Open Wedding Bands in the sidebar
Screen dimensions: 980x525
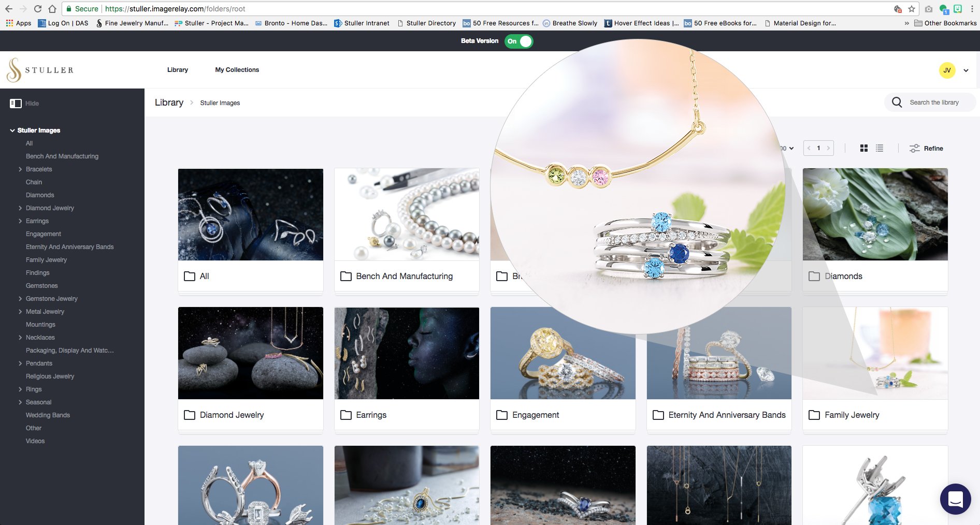(x=48, y=415)
